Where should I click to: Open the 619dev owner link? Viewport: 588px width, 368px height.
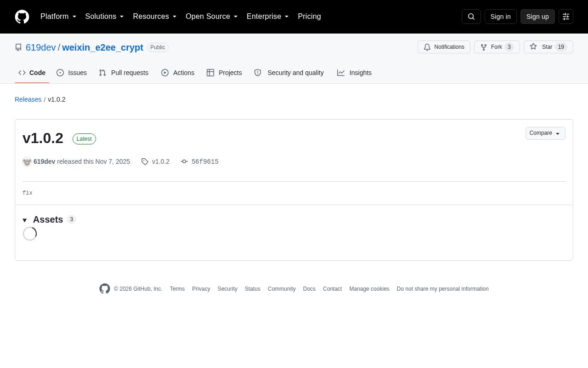pyautogui.click(x=40, y=47)
